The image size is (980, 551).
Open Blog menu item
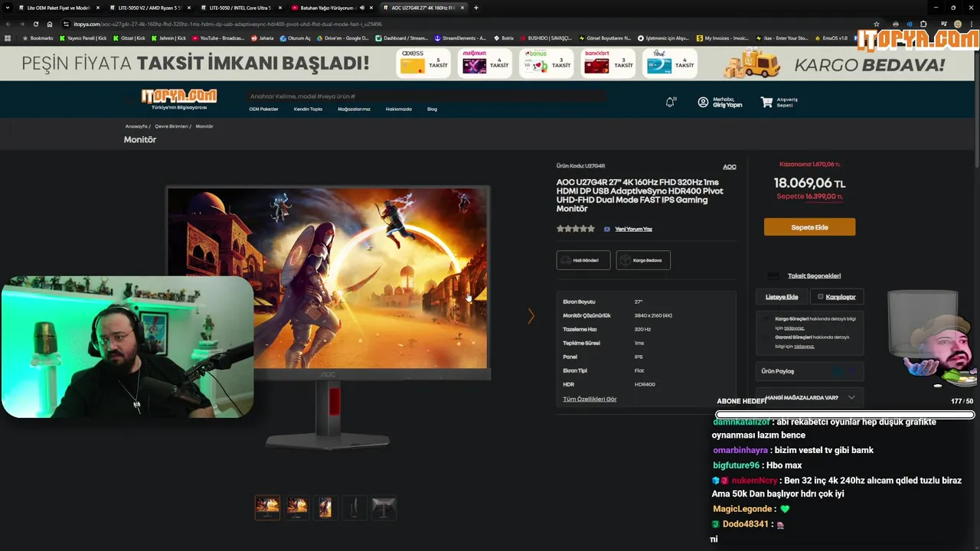pyautogui.click(x=432, y=109)
